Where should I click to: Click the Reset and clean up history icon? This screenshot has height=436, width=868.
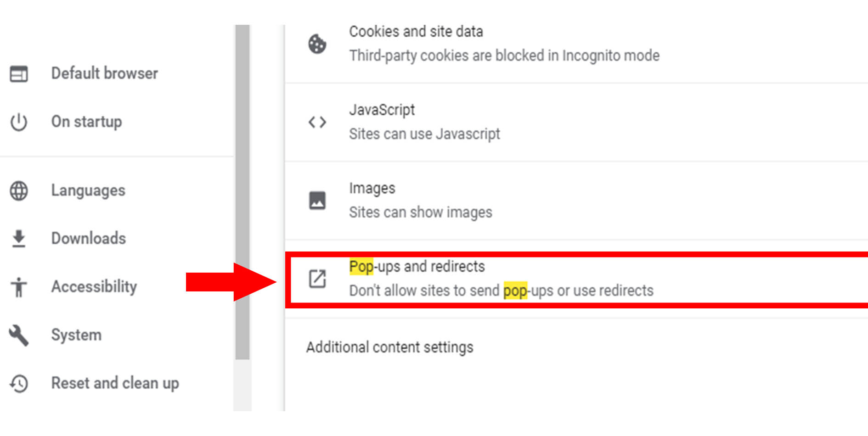click(19, 383)
